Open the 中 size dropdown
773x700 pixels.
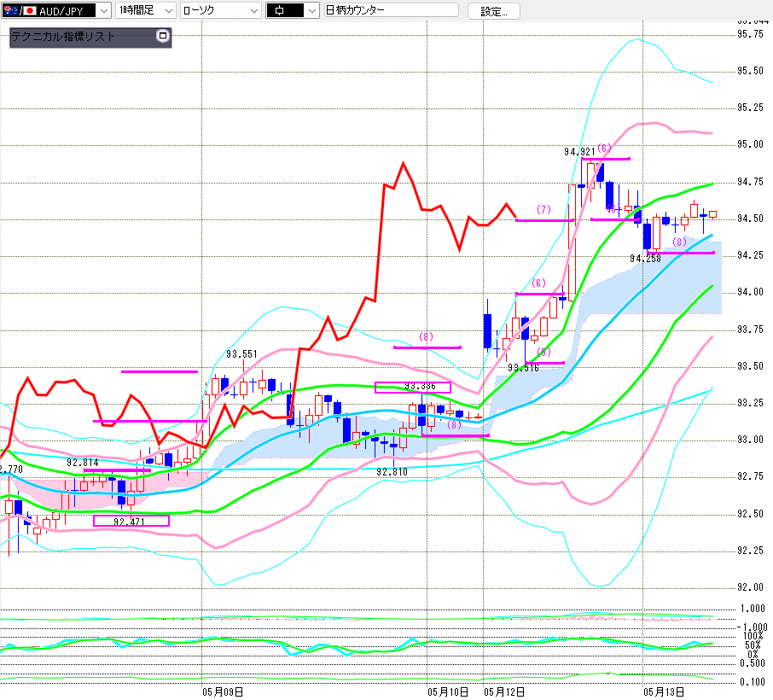pyautogui.click(x=293, y=10)
